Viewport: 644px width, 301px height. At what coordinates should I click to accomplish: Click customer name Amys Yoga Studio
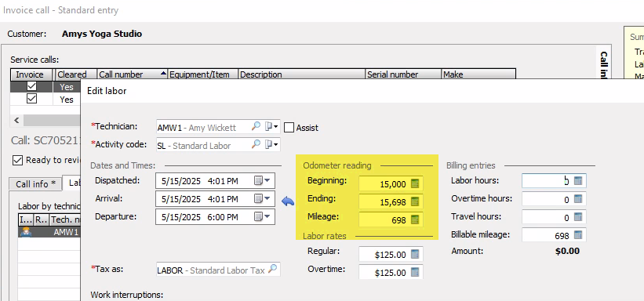coord(102,34)
